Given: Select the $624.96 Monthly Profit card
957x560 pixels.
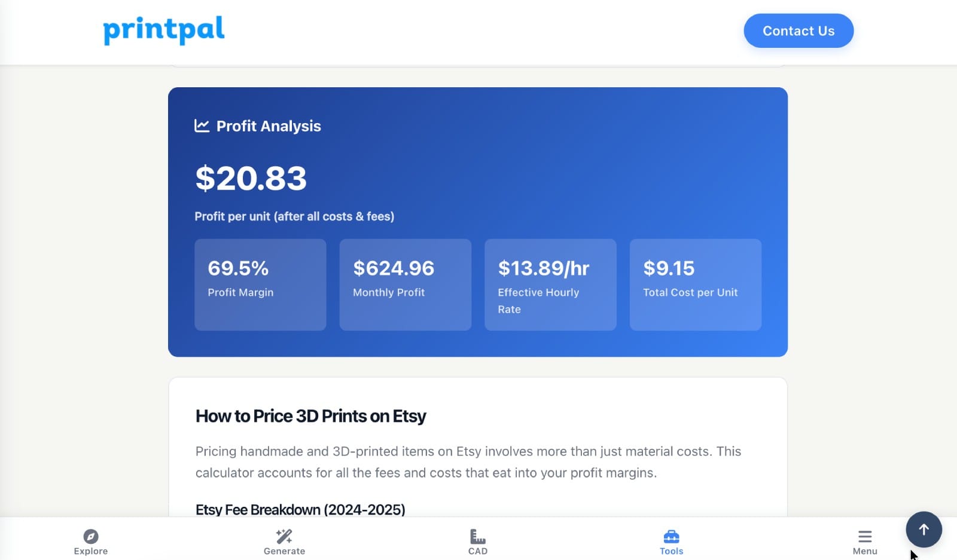Looking at the screenshot, I should pos(406,284).
